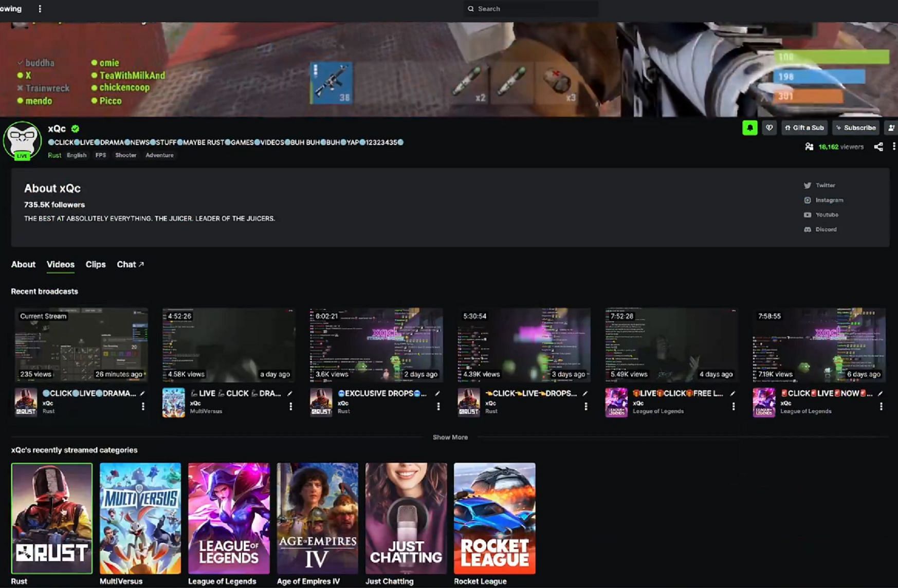Open xQc's Youtube link
This screenshot has width=898, height=588.
click(826, 215)
